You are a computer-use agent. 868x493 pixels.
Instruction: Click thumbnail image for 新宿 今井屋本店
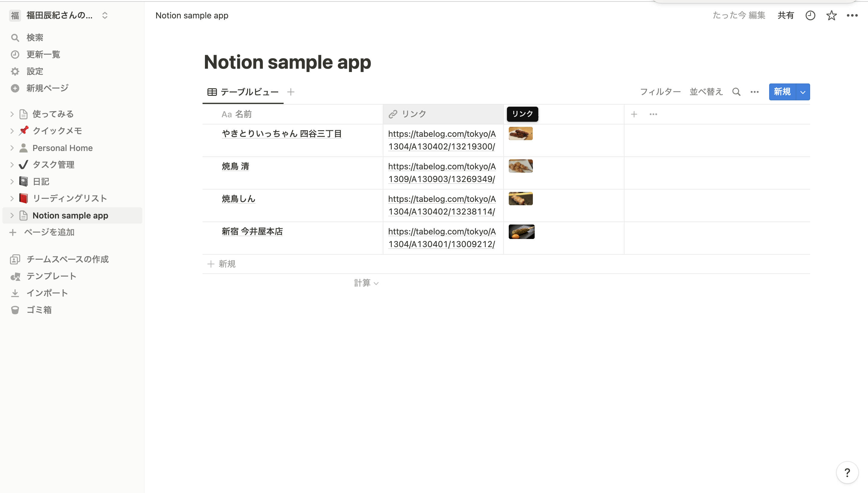click(x=521, y=232)
